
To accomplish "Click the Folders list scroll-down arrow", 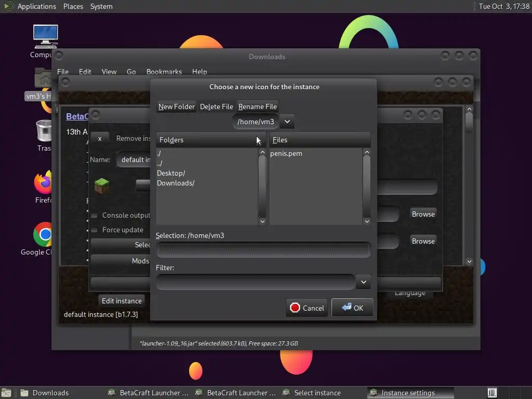I will [262, 221].
